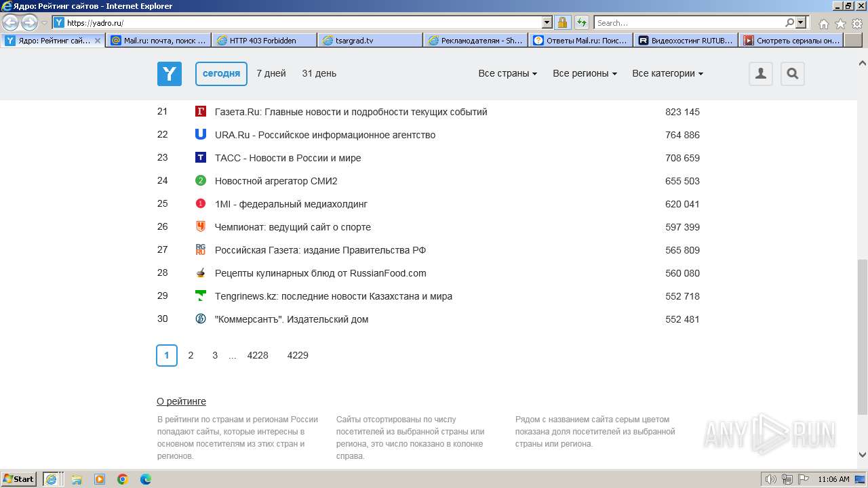Open URA.Ru информационное агентство link
The height and width of the screenshot is (488, 868).
pos(325,135)
